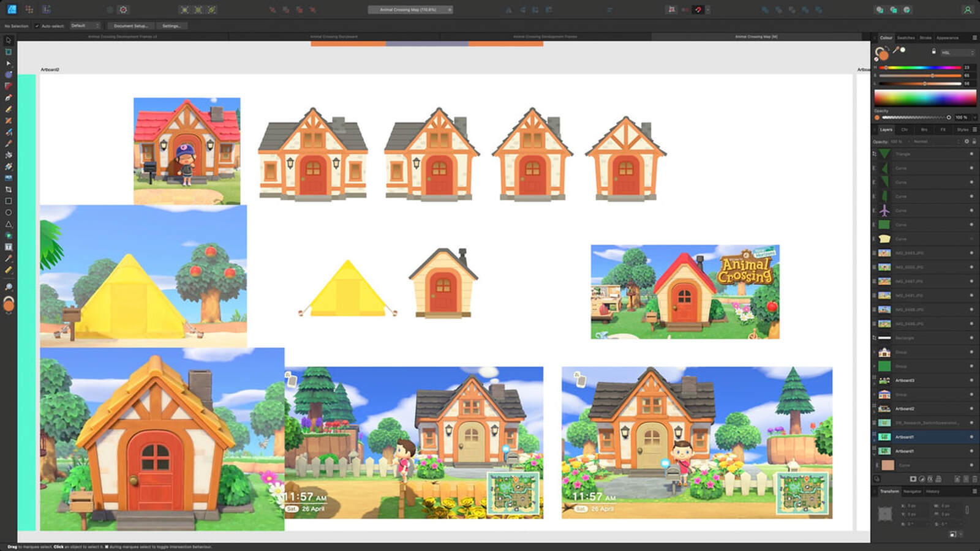The image size is (980, 551).
Task: Select the Node tool
Action: [x=9, y=63]
